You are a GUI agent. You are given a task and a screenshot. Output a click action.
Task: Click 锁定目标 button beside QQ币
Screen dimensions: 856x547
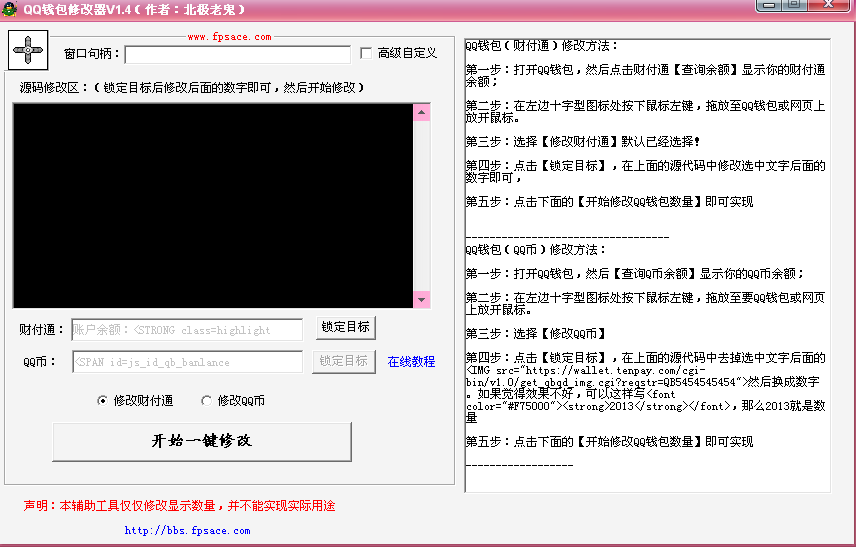343,361
